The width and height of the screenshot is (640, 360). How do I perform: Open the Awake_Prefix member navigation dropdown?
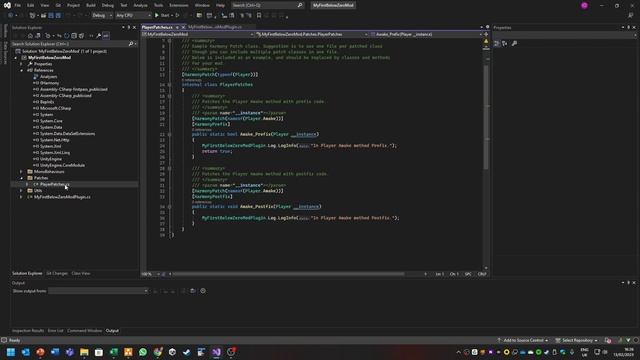pyautogui.click(x=427, y=35)
